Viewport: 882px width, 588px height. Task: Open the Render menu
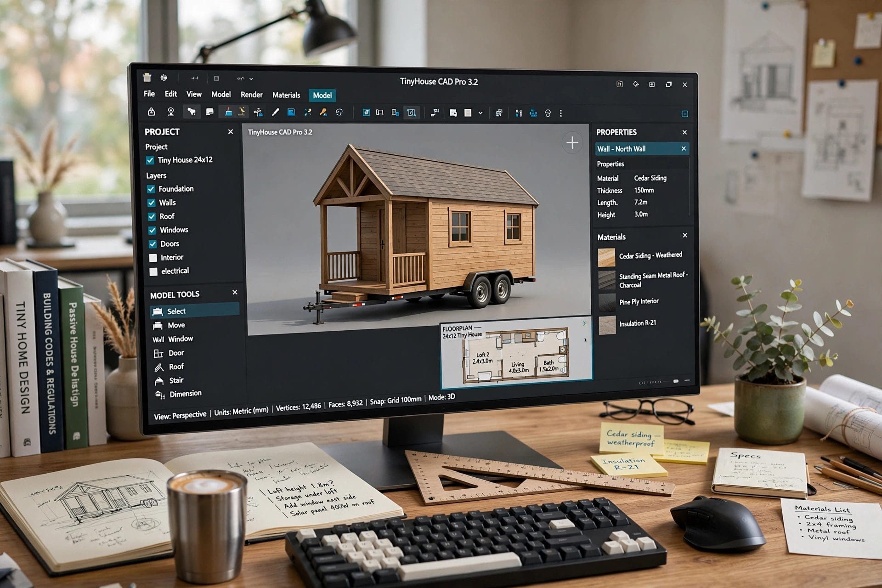point(252,95)
